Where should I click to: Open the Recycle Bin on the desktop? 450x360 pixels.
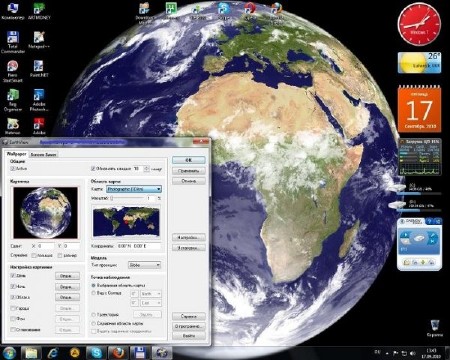click(435, 328)
